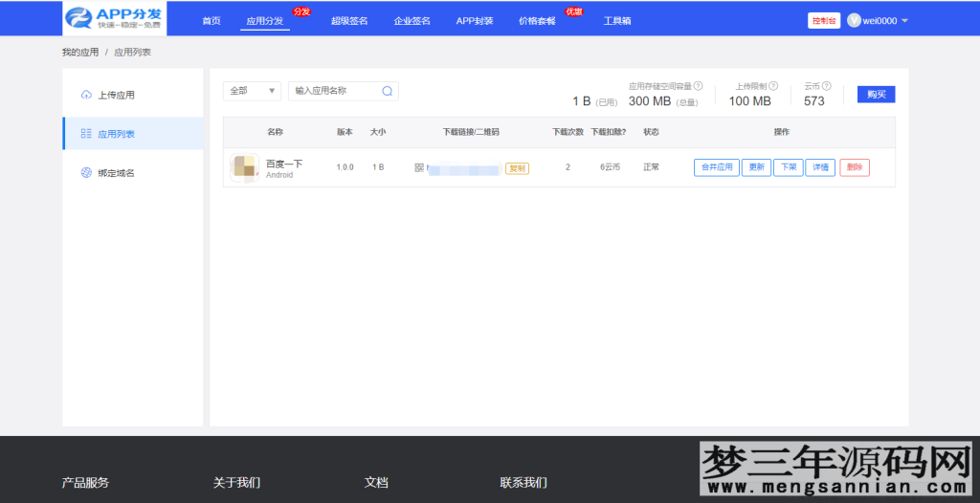
Task: Click help icon beside 应用存储空间容量
Action: (698, 86)
